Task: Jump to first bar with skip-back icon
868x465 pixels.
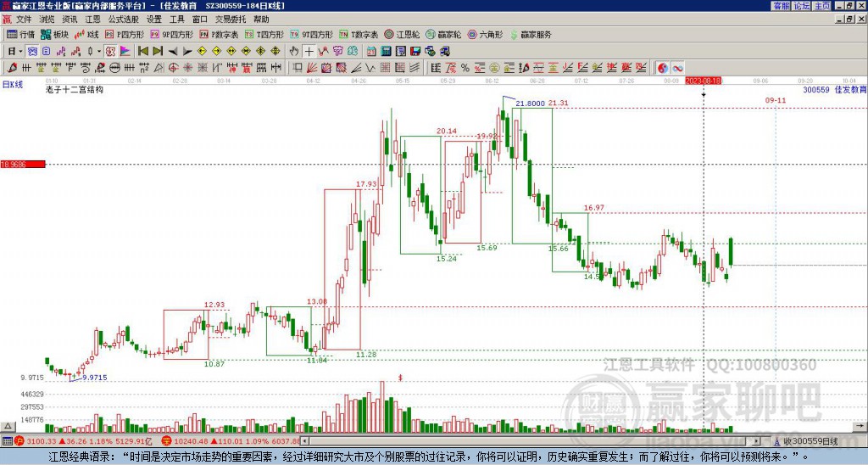Action: [x=143, y=52]
